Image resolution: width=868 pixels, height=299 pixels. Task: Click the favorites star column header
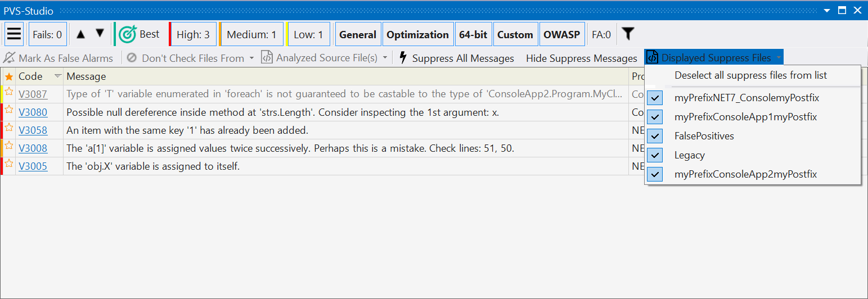pyautogui.click(x=9, y=76)
